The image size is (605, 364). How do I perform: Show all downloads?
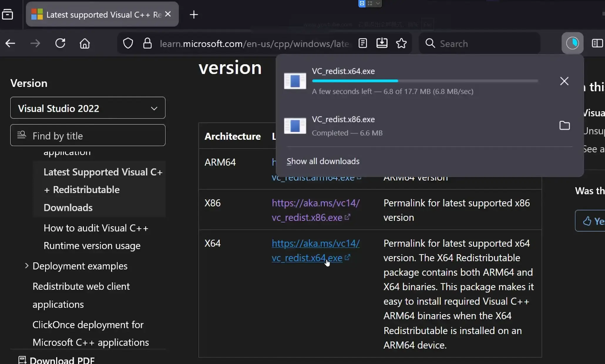coord(323,161)
